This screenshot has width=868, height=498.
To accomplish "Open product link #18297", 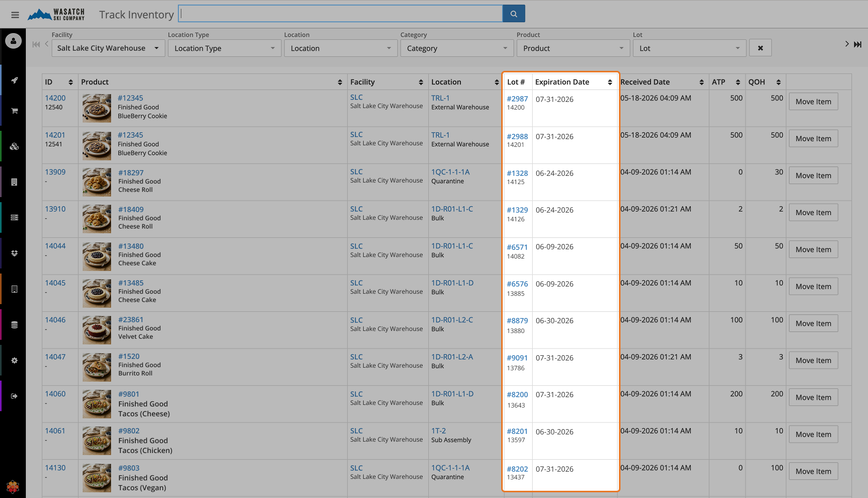I will tap(131, 173).
